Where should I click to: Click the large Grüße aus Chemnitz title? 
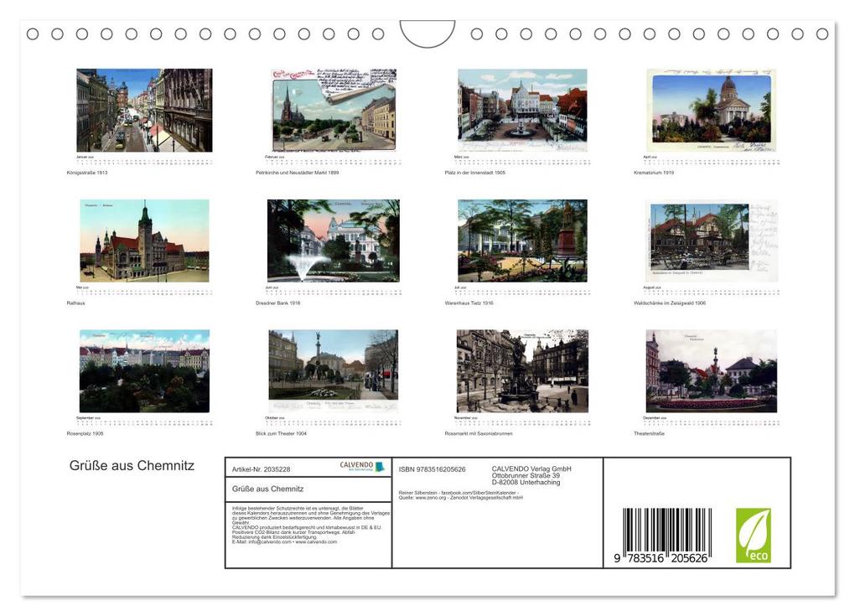[x=132, y=466]
